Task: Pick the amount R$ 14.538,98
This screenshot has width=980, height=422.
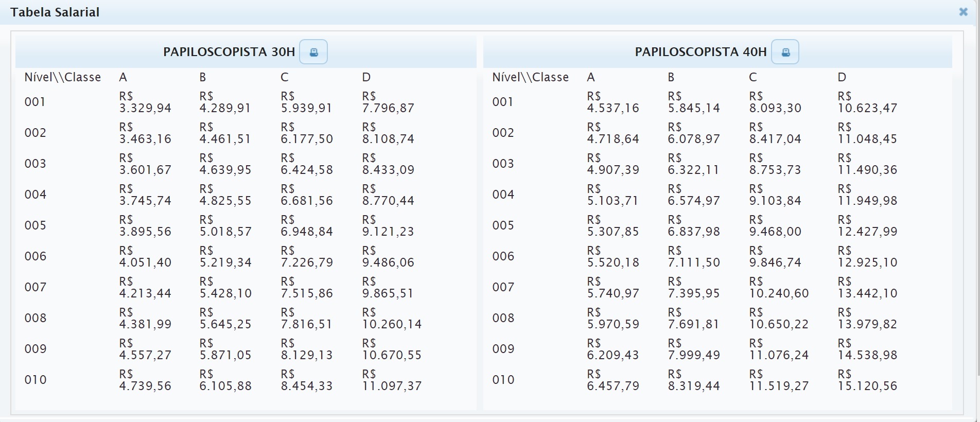Action: coord(867,349)
